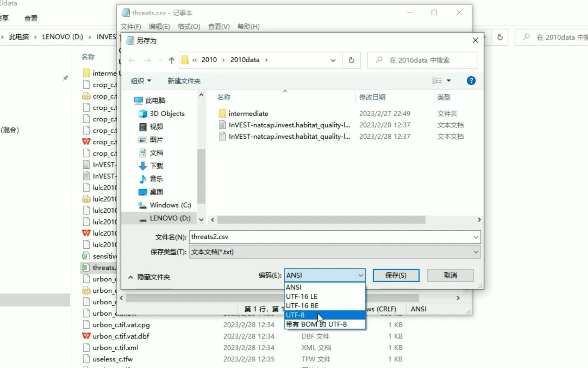The image size is (588, 368).
Task: Select urbon_c.tif.vat.cpg in Explorer window
Action: [x=121, y=325]
